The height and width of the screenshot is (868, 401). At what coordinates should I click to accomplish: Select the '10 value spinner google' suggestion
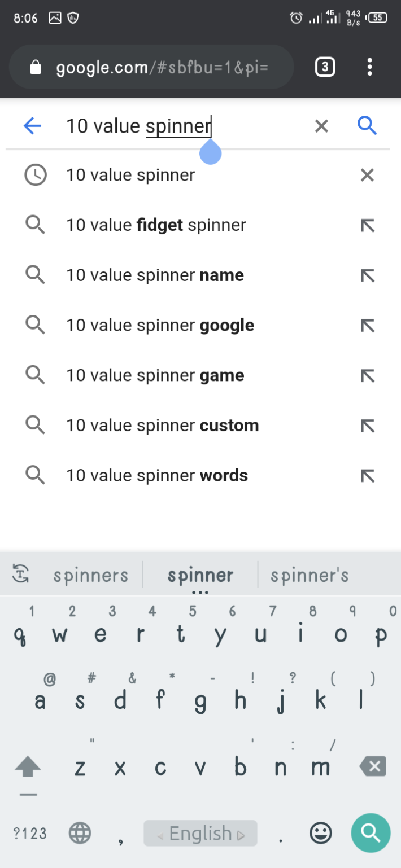(x=160, y=326)
